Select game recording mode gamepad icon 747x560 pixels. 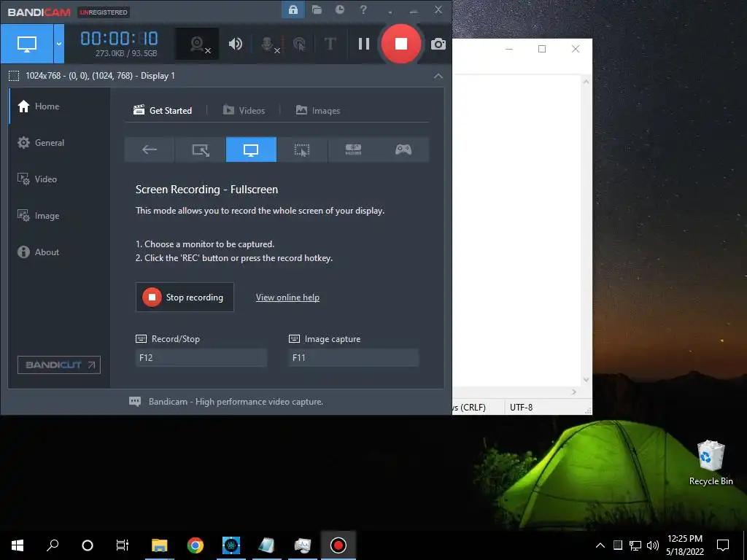[403, 149]
